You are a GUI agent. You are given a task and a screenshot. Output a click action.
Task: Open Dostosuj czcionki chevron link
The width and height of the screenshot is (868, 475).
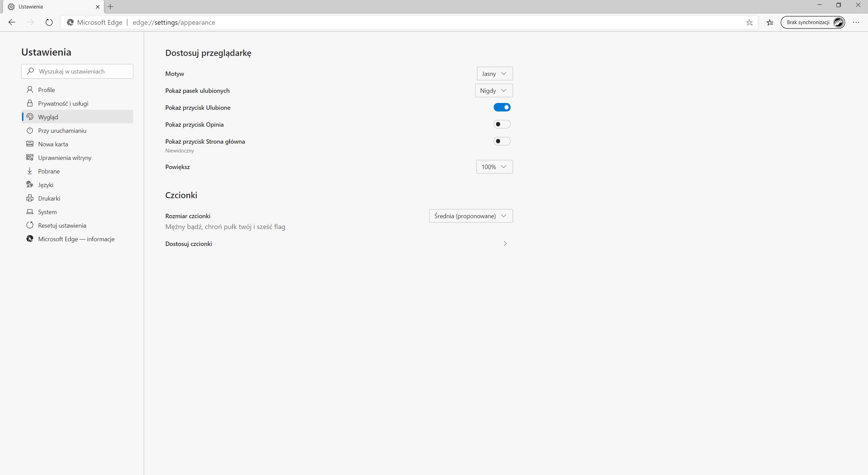pyautogui.click(x=505, y=244)
